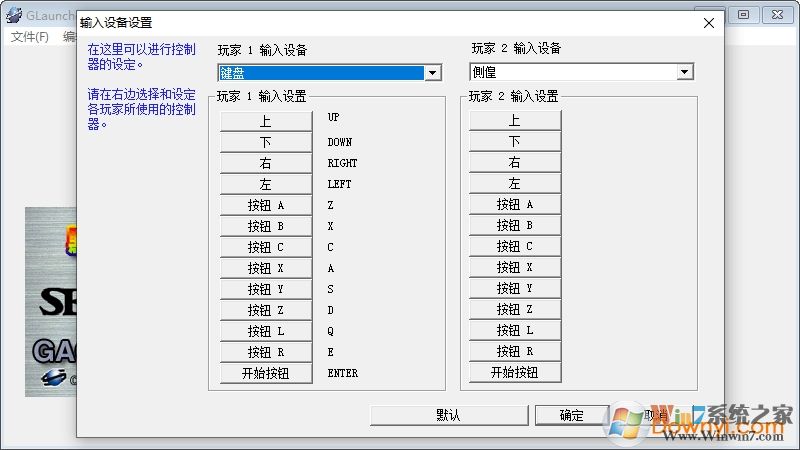Set Player 2 按钮 B mapping
The image size is (800, 450).
[515, 225]
